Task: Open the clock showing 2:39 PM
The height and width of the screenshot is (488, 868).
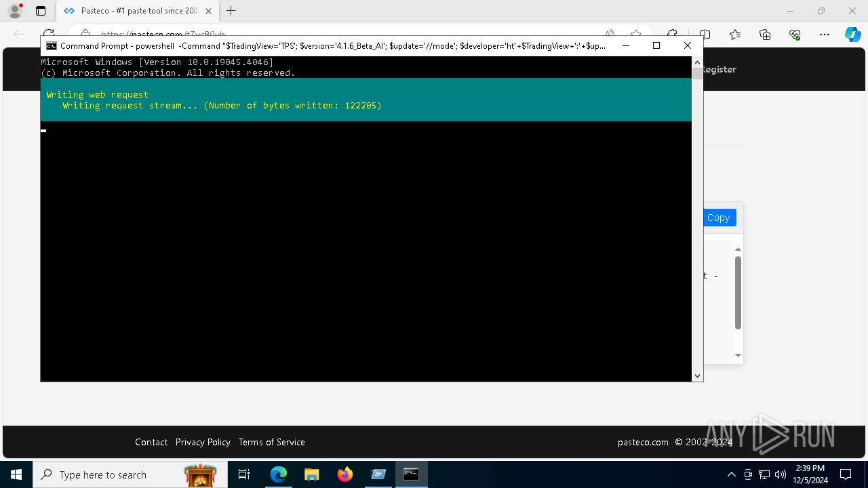Action: pos(810,474)
